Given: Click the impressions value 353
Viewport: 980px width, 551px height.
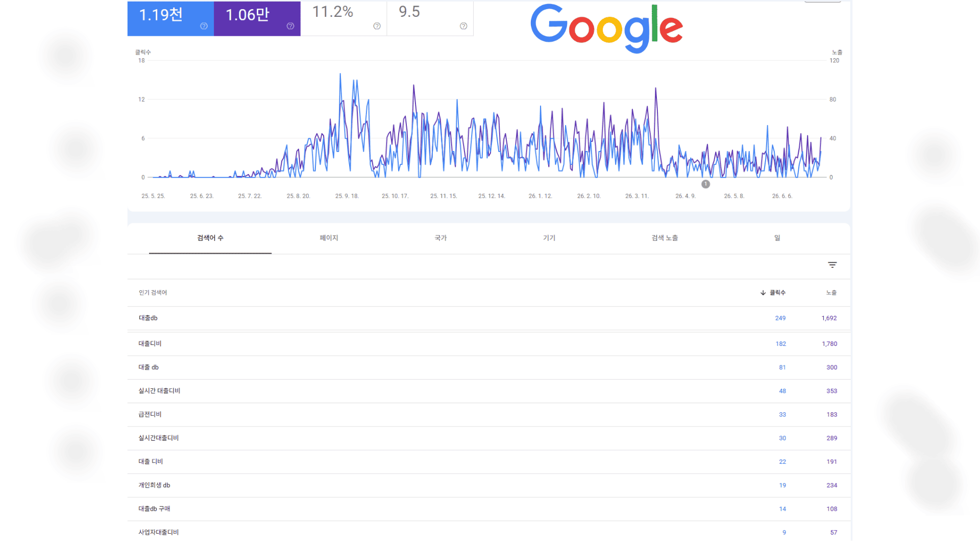Looking at the screenshot, I should pos(832,391).
